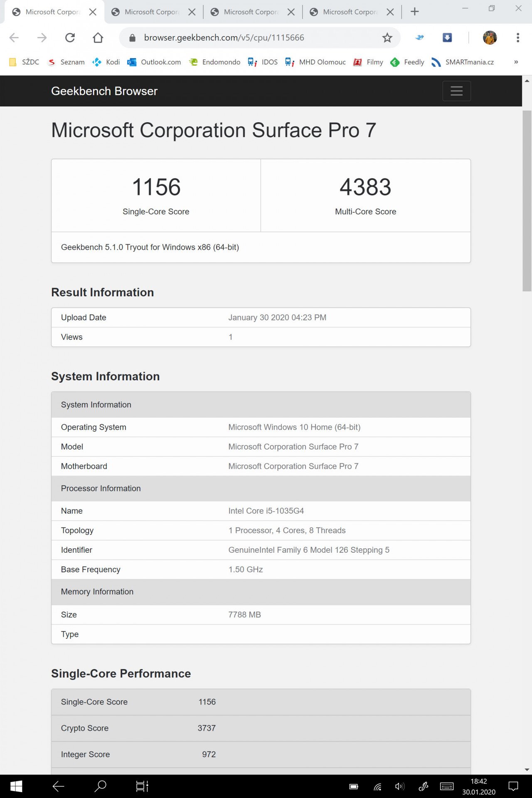This screenshot has width=532, height=798.
Task: Open Windows taskbar search
Action: (100, 786)
